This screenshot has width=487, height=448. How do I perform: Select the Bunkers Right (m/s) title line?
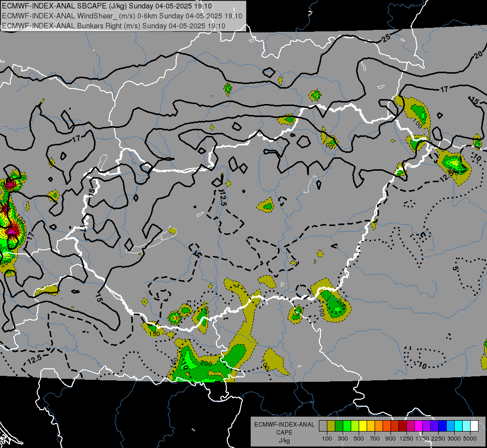coord(113,26)
